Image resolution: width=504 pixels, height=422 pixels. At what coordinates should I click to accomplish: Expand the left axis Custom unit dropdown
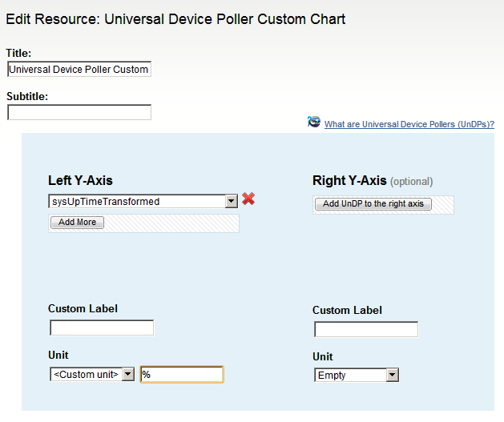127,374
